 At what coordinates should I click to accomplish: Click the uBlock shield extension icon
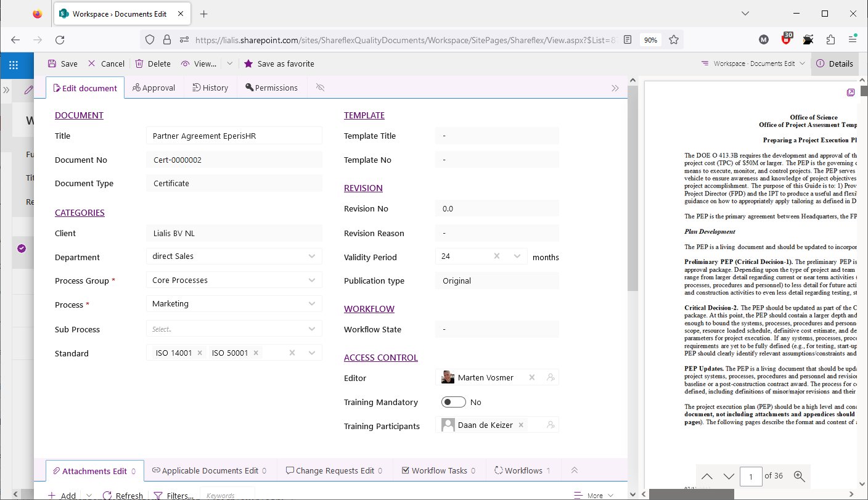(786, 39)
